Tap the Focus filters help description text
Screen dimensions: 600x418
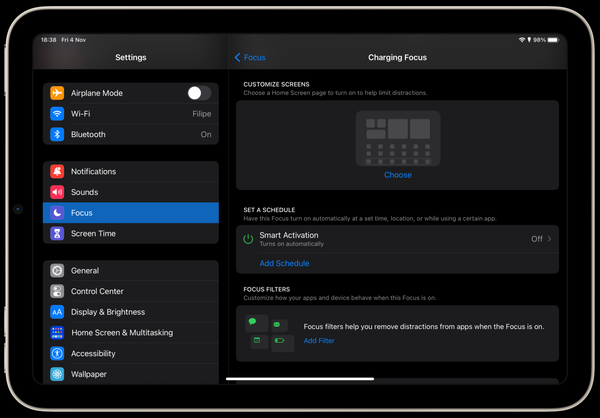pos(424,327)
